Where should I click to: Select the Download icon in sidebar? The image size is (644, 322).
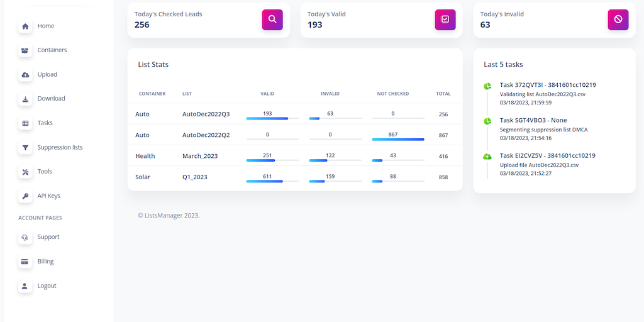[25, 99]
